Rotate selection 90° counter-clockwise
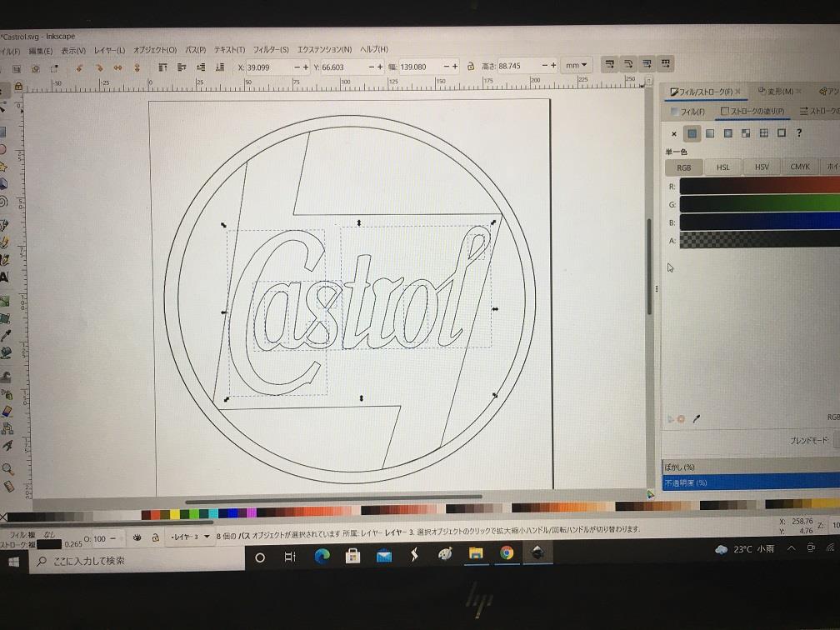This screenshot has height=630, width=840. 80,68
